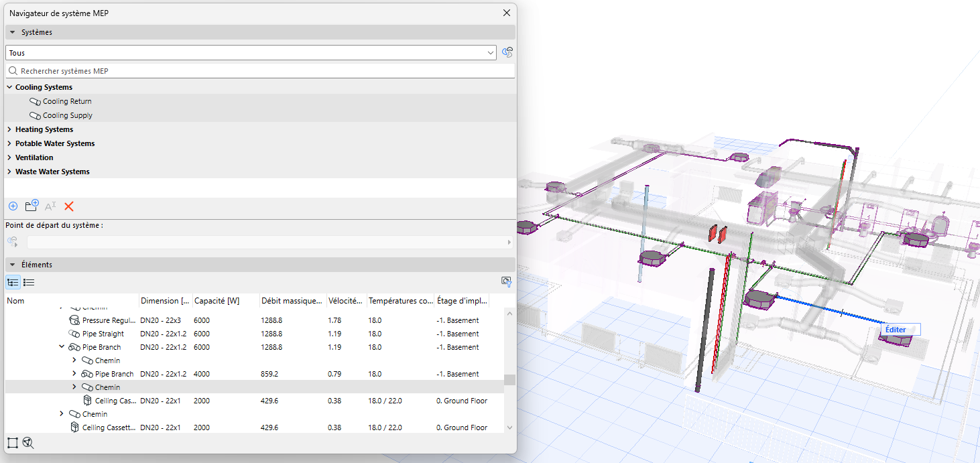Expand the Potable Water Systems group

(9, 143)
